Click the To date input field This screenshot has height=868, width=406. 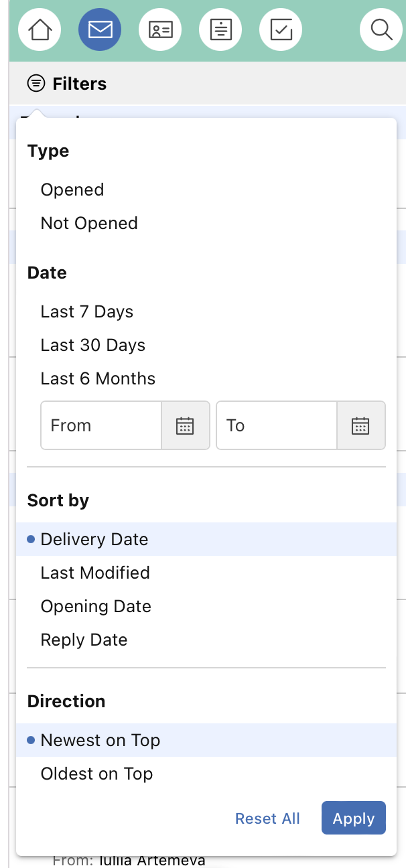tap(277, 425)
